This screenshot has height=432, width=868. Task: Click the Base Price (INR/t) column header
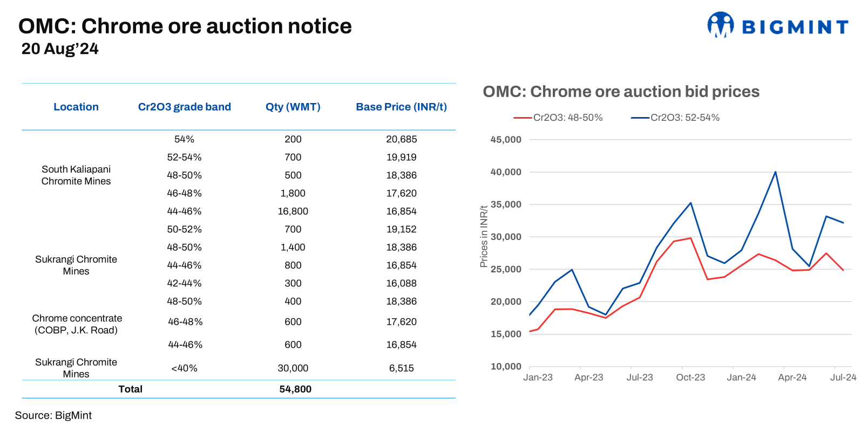click(401, 107)
